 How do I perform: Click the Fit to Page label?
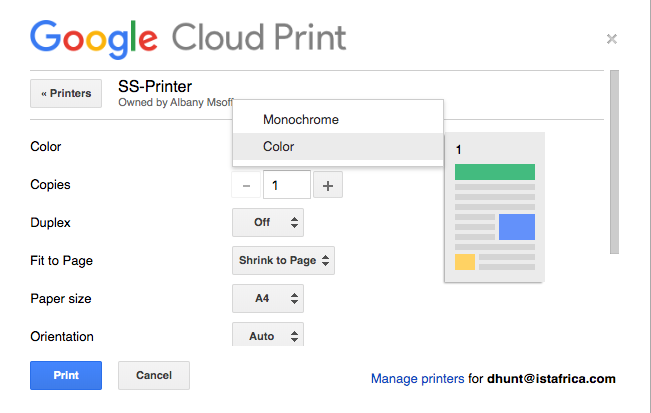(x=61, y=261)
